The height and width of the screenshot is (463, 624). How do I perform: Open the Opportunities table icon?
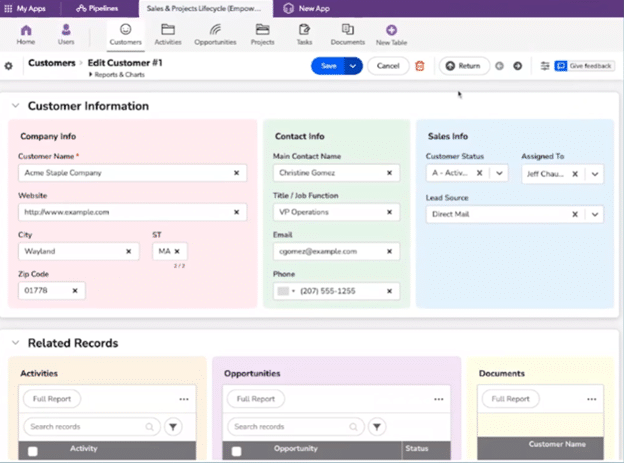215,30
